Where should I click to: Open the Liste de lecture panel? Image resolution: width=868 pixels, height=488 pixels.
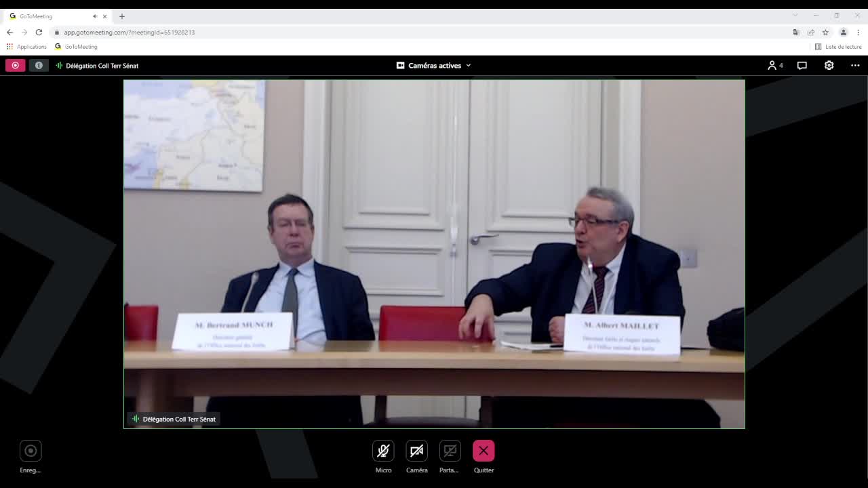pos(838,47)
